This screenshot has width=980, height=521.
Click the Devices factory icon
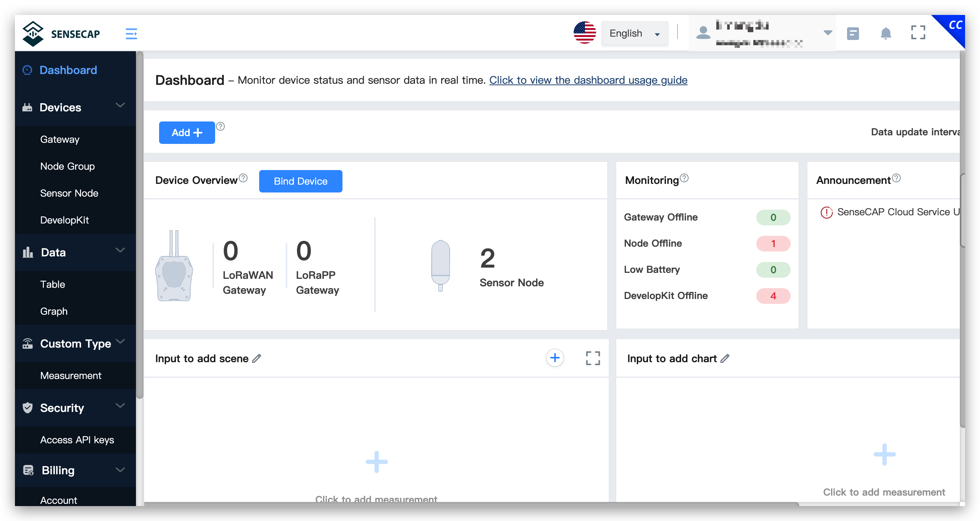click(27, 107)
